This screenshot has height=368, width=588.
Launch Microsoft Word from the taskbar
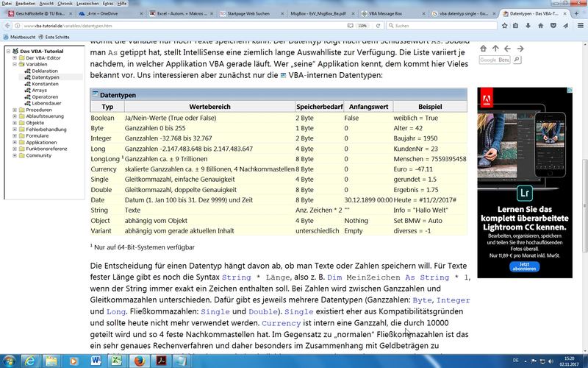click(95, 361)
